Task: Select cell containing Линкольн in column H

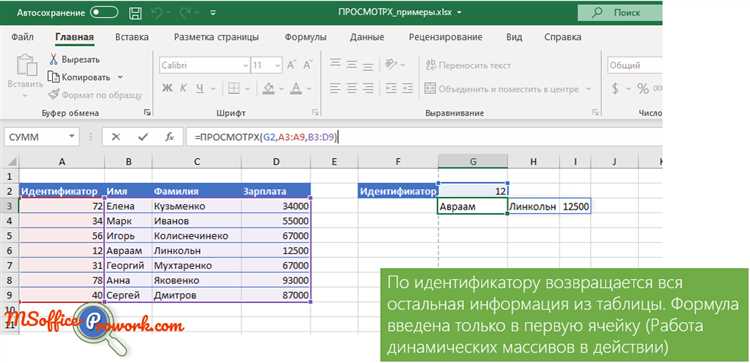Action: coord(533,207)
